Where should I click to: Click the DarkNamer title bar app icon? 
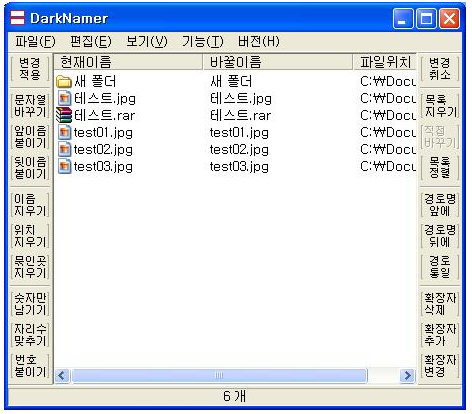pyautogui.click(x=17, y=18)
